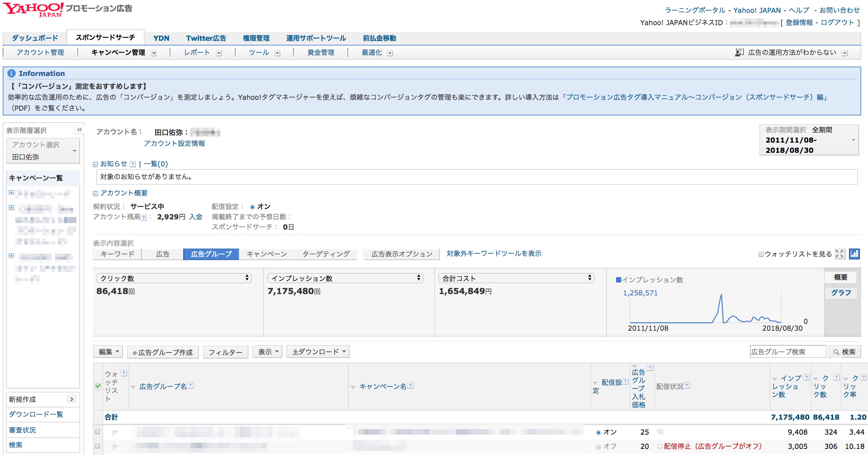Sort by 広告グループ名 arrow icon
This screenshot has width=868, height=455.
[x=133, y=387]
